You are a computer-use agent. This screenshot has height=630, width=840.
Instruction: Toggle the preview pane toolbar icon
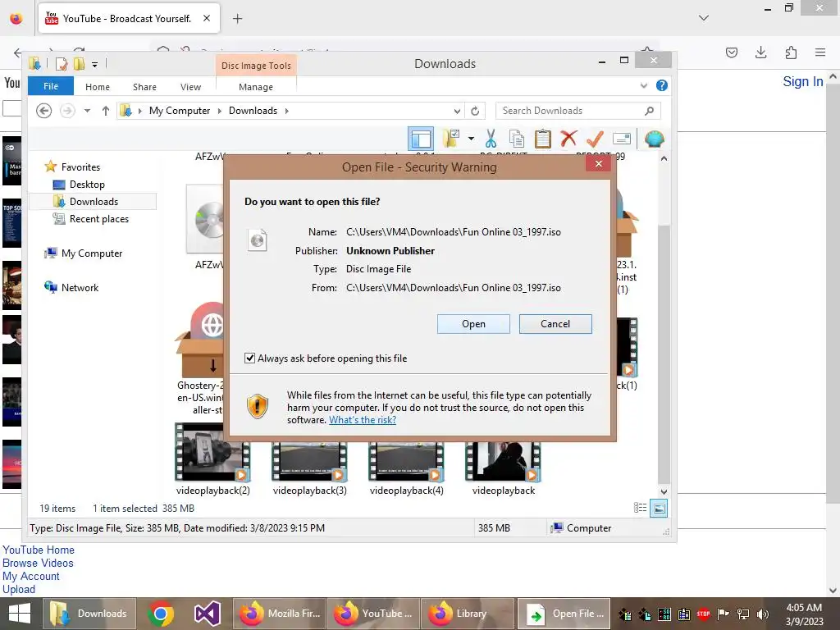pyautogui.click(x=421, y=139)
